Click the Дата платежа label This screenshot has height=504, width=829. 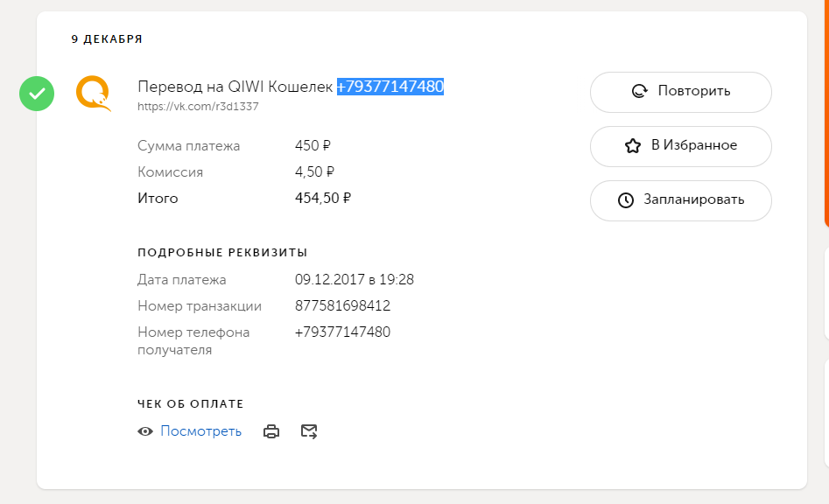[182, 280]
